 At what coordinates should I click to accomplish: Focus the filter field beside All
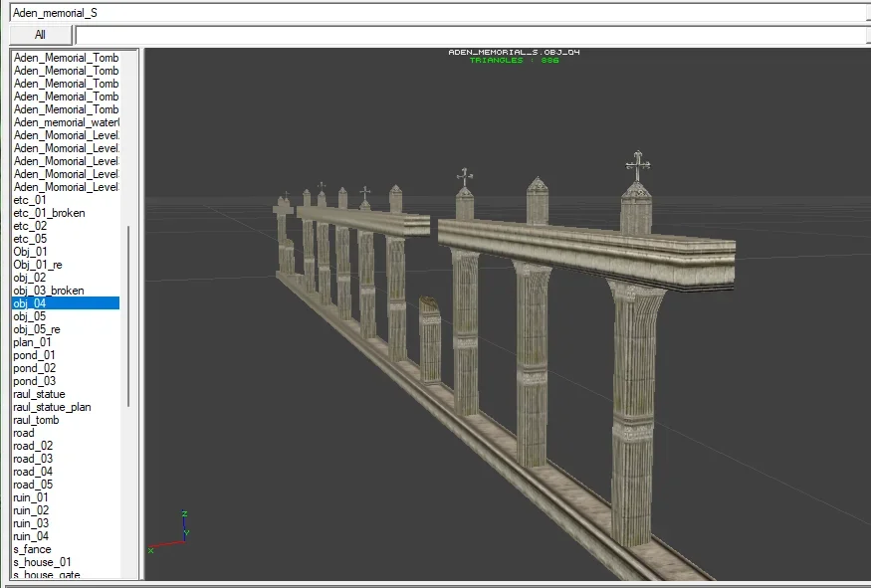(x=472, y=36)
